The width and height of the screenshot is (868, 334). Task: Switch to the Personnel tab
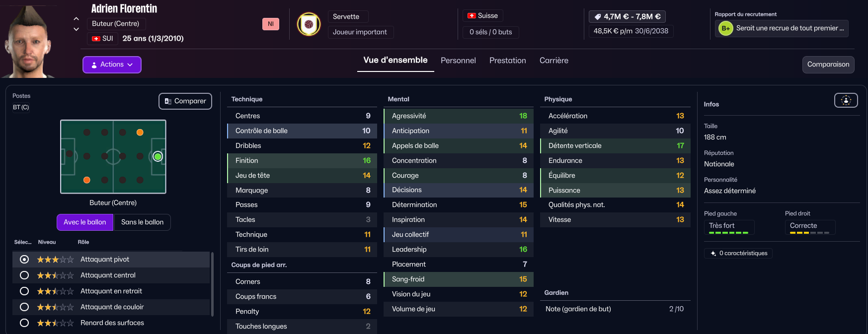click(x=458, y=61)
